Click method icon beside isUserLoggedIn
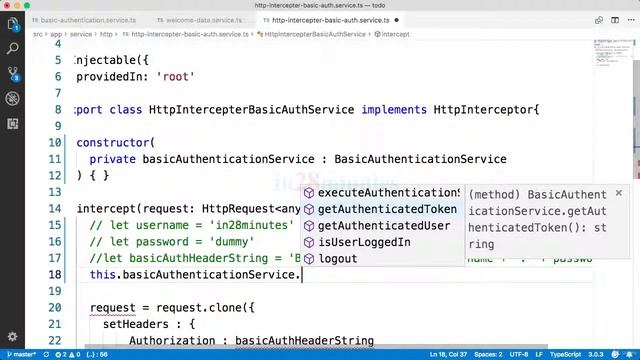 (309, 242)
